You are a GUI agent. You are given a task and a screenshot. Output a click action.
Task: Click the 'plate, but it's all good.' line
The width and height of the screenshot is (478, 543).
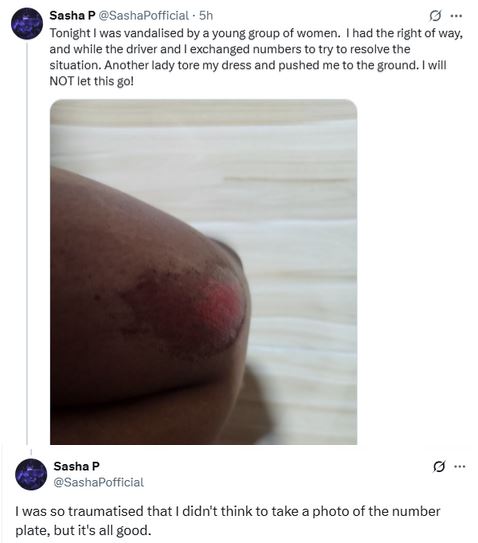coord(83,530)
